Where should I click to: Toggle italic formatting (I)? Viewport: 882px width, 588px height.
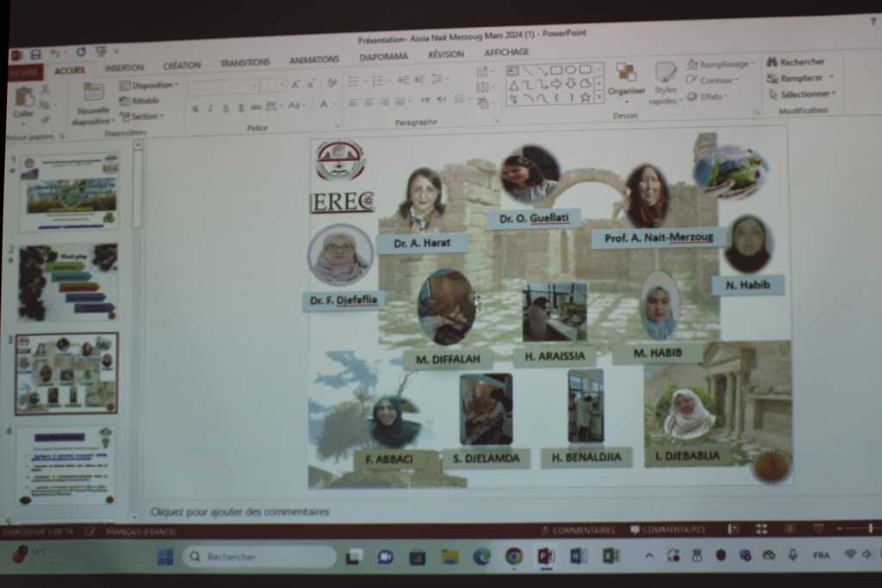[x=210, y=108]
